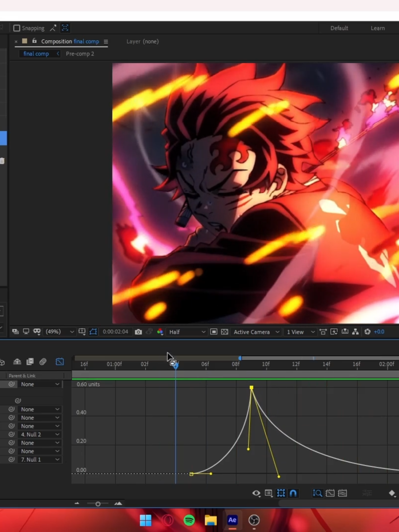Toggle Auto-zoom graph height icon
399x532 pixels.
(x=317, y=493)
